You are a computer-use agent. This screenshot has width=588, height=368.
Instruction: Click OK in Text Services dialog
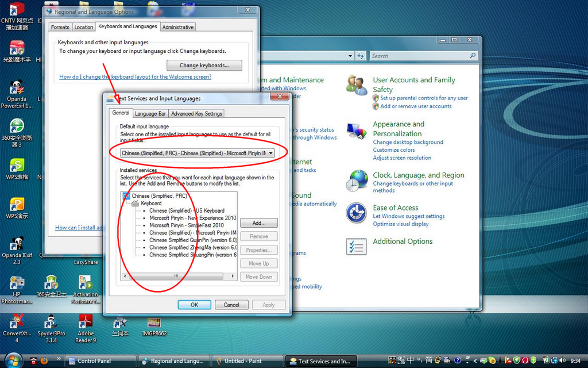[194, 305]
